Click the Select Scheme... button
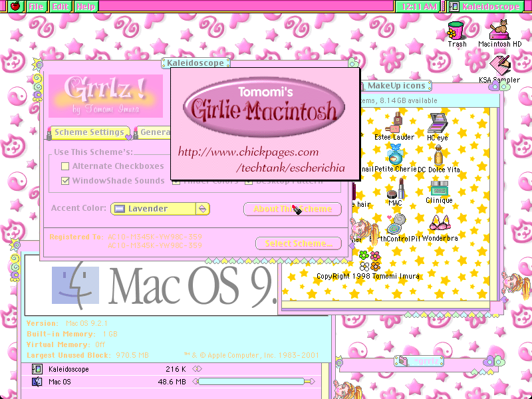532x399 pixels. (x=299, y=243)
